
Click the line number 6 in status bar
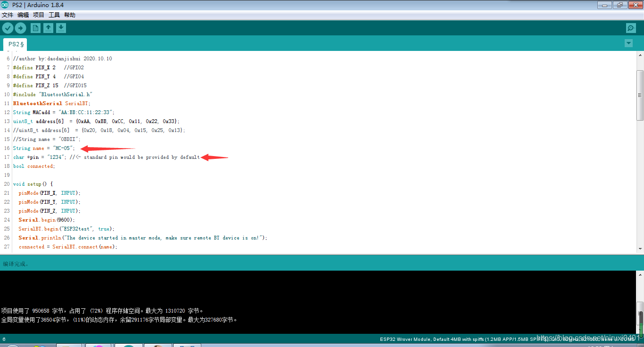tap(4, 339)
